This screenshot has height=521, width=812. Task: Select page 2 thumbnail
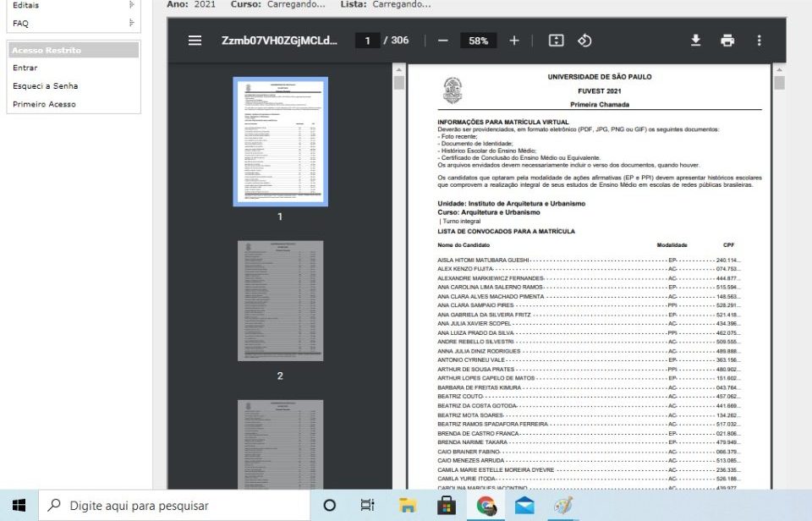click(280, 301)
